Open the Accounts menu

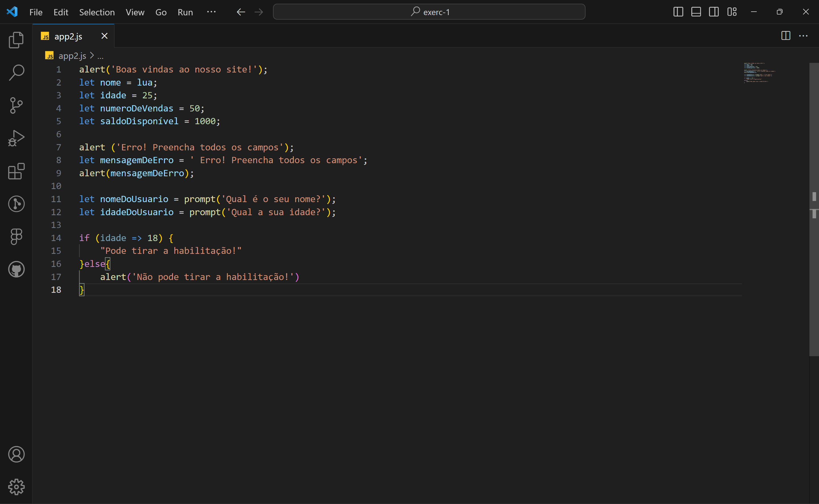coord(16,454)
